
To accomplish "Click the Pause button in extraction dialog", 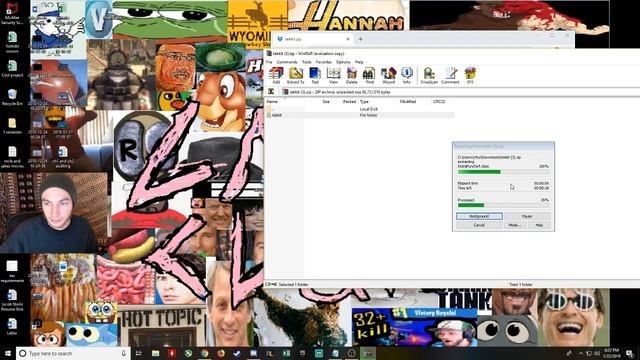I will coord(527,216).
